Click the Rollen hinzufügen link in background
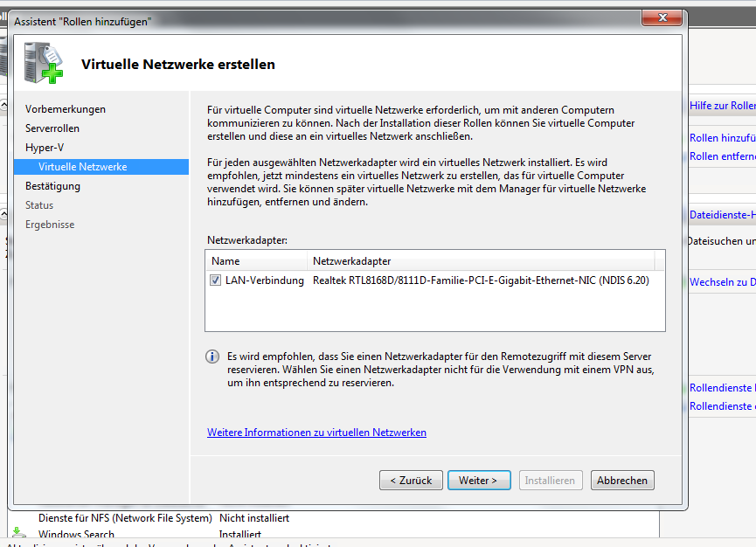The width and height of the screenshot is (756, 547). tap(722, 138)
